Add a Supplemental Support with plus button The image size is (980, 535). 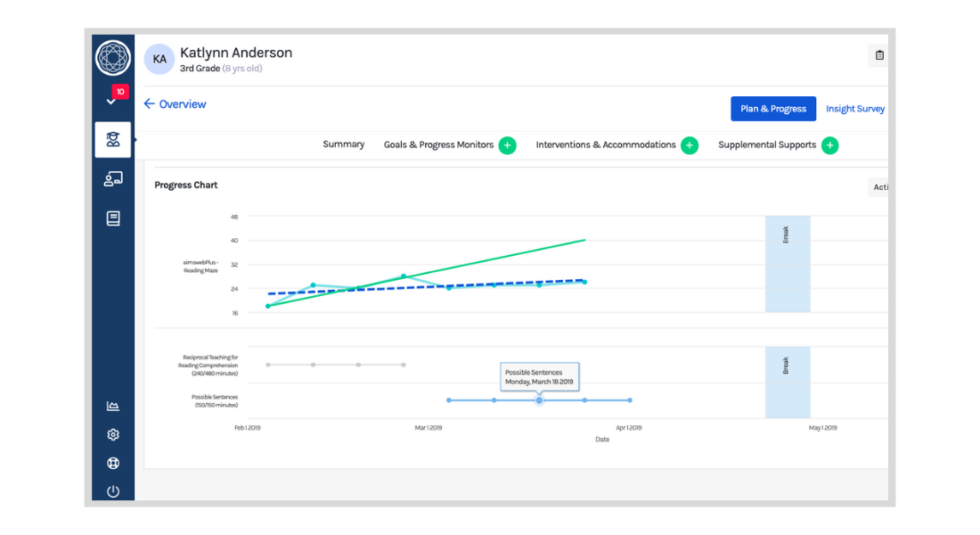coord(829,145)
